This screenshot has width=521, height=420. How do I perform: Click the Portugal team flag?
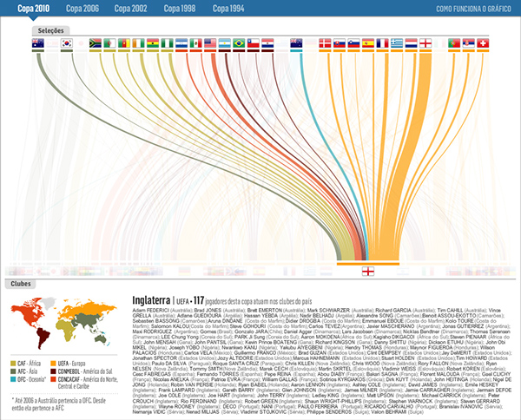[454, 43]
